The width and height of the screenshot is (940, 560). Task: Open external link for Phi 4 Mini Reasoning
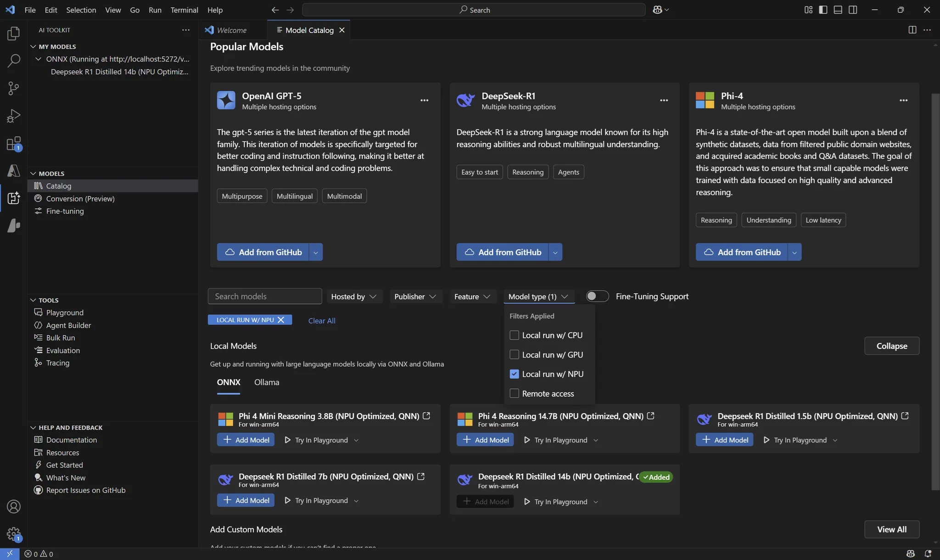426,415
